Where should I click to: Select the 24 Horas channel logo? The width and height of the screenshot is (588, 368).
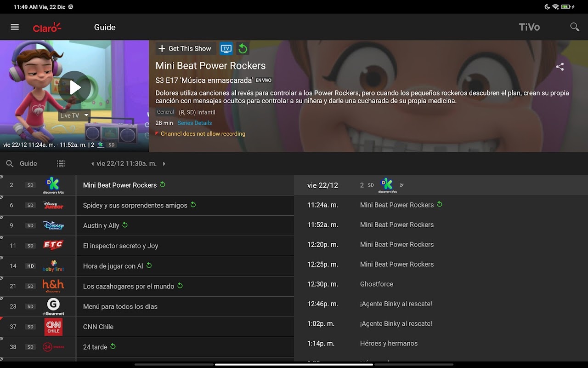tap(53, 347)
